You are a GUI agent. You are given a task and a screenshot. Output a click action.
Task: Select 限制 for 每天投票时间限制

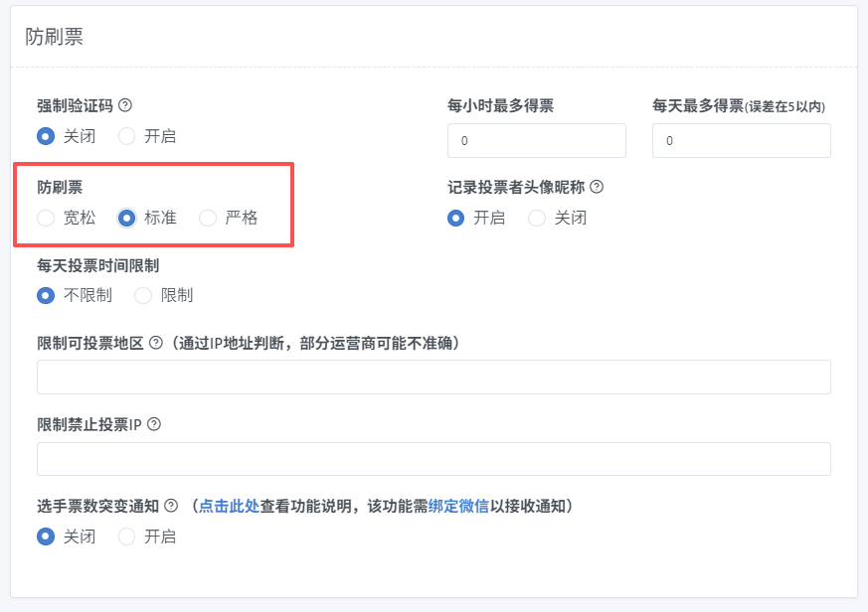pyautogui.click(x=143, y=295)
